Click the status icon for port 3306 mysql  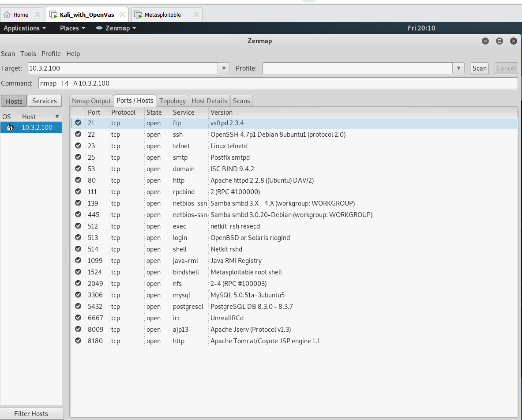[78, 295]
